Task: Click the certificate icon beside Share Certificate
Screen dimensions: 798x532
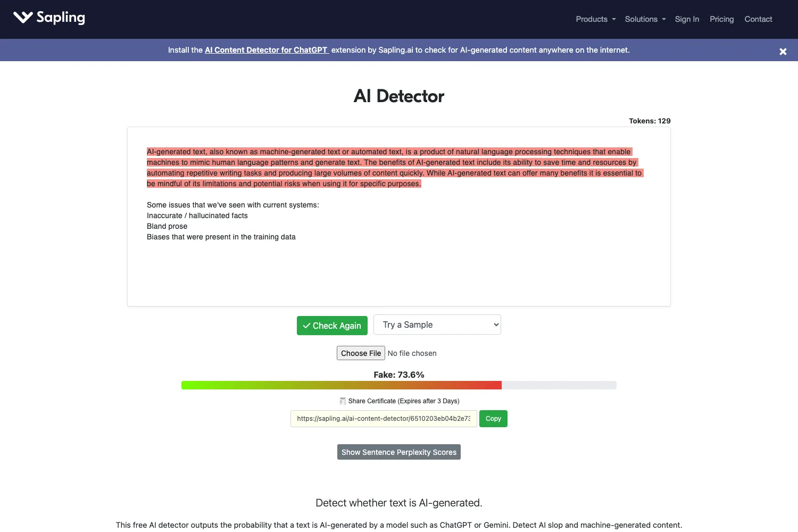Action: pos(343,401)
